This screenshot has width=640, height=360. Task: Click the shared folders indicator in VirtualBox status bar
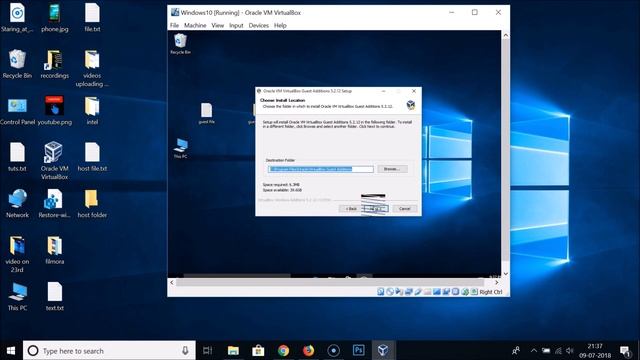(x=427, y=292)
